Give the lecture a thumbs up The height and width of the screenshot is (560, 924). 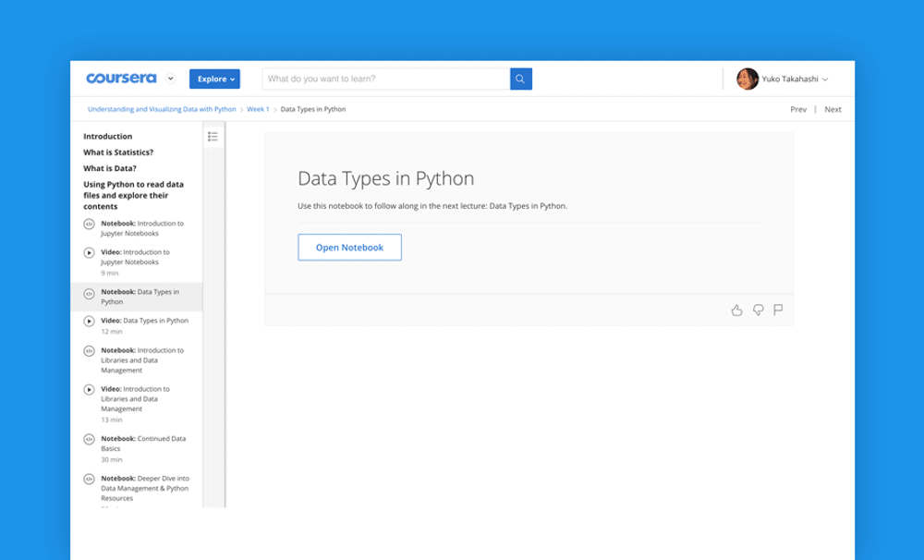pyautogui.click(x=736, y=310)
